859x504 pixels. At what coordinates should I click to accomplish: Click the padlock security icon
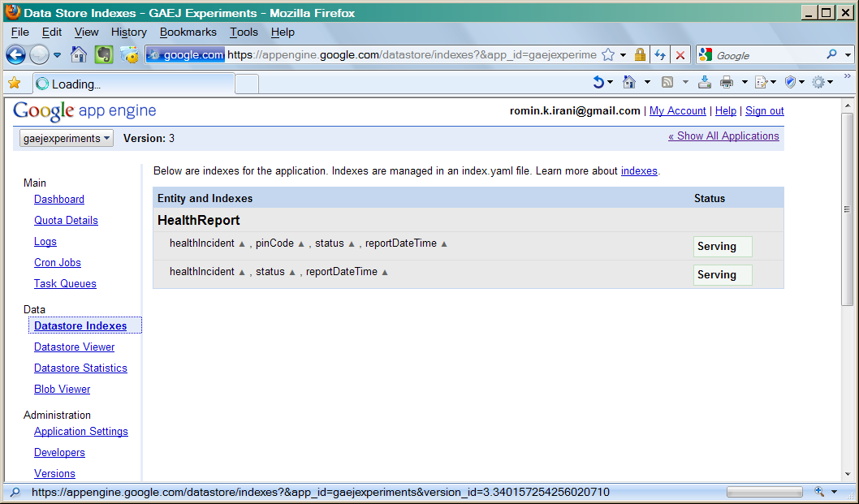point(640,55)
